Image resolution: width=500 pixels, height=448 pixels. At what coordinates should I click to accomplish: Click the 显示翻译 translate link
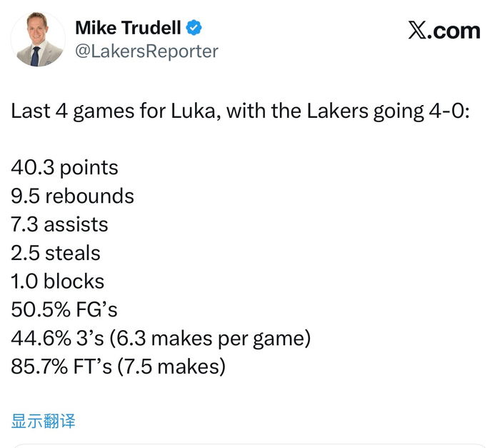point(44,421)
